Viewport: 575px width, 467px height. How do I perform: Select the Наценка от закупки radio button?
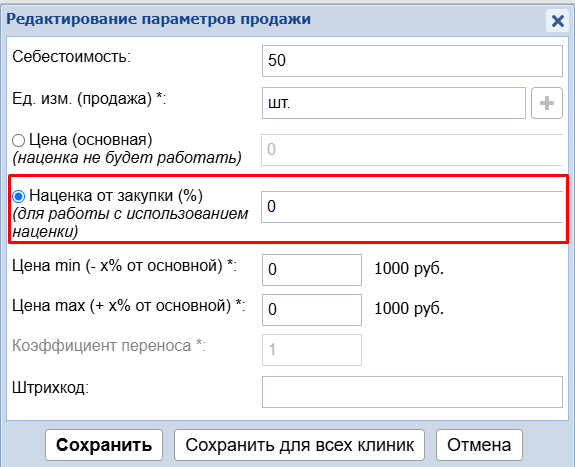[x=18, y=196]
